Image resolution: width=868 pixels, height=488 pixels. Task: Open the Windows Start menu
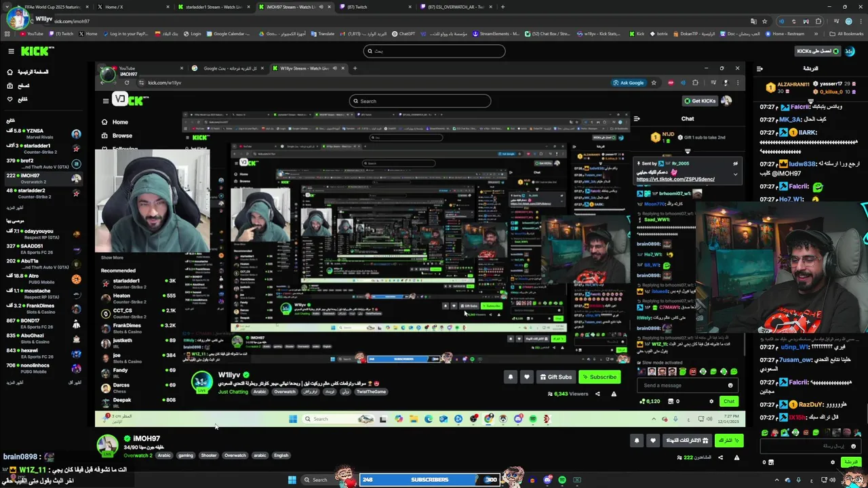pyautogui.click(x=292, y=480)
